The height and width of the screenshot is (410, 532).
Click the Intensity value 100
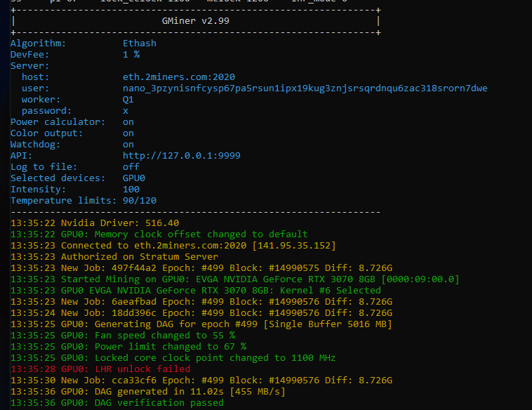pos(131,189)
